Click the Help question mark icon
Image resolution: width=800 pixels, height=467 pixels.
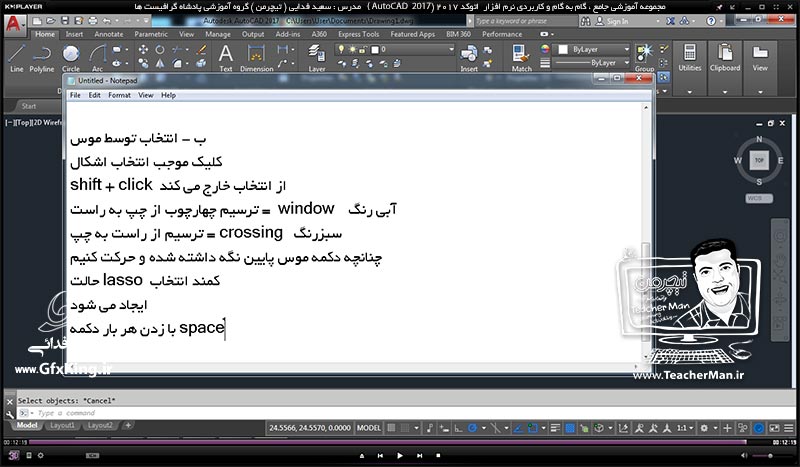pos(711,21)
